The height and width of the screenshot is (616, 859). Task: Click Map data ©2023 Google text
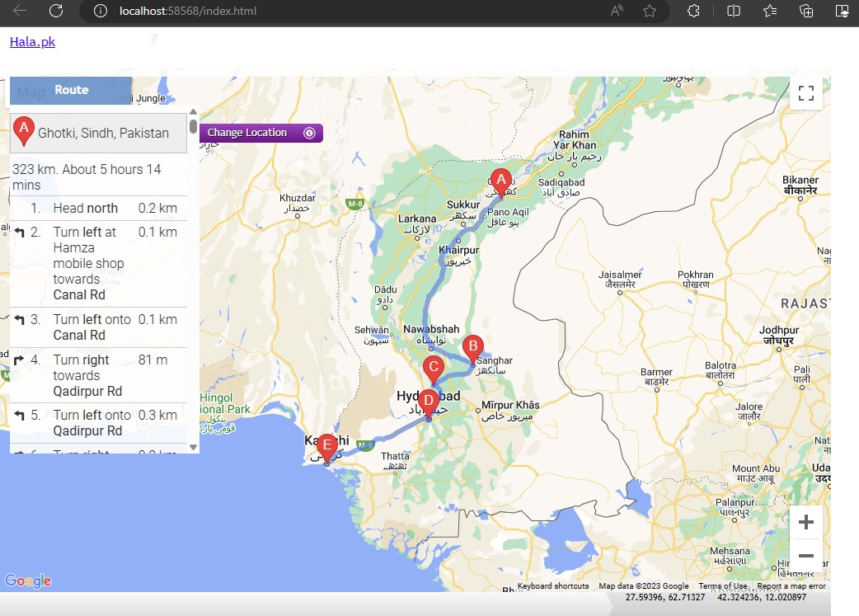pos(643,585)
